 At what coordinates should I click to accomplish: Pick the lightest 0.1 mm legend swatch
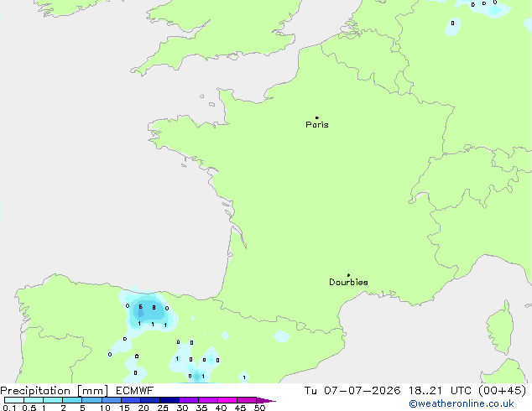(x=14, y=400)
